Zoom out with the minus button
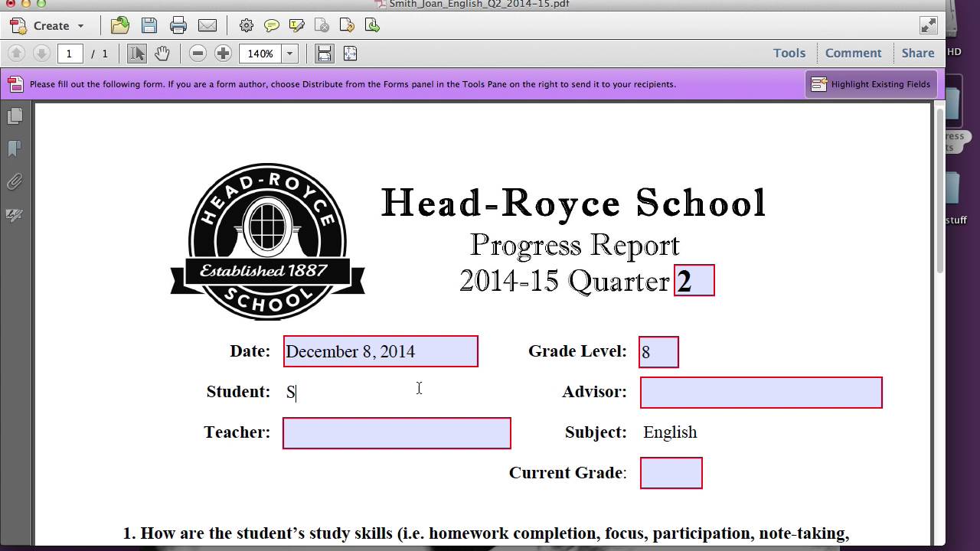 click(x=198, y=54)
